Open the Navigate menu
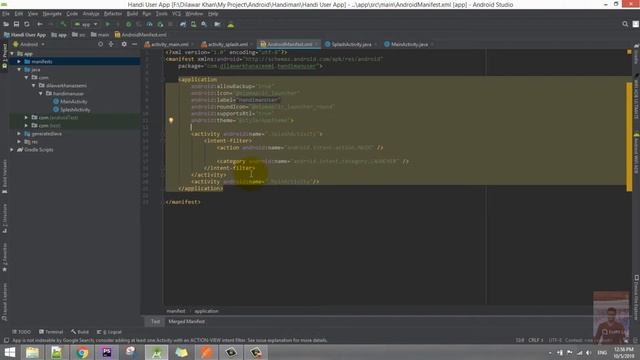The width and height of the screenshot is (640, 360). coord(52,14)
